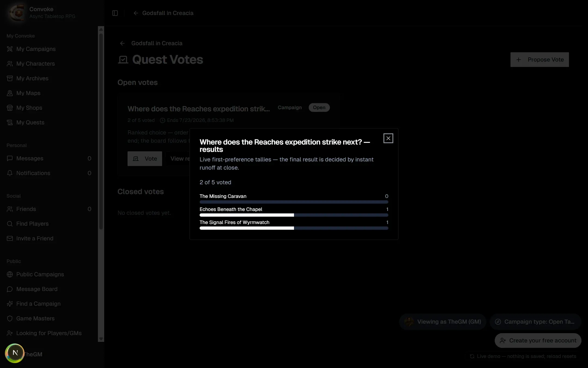Click Create your free account button
Image resolution: width=588 pixels, height=368 pixels.
[538, 341]
